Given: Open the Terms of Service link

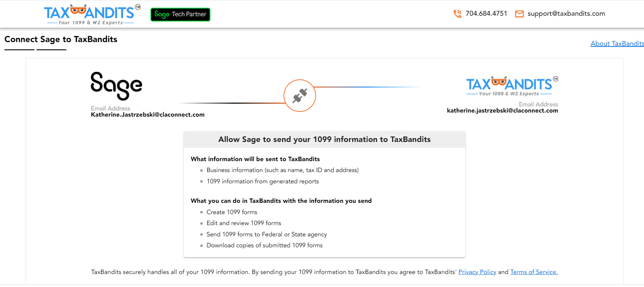Looking at the screenshot, I should tap(534, 272).
